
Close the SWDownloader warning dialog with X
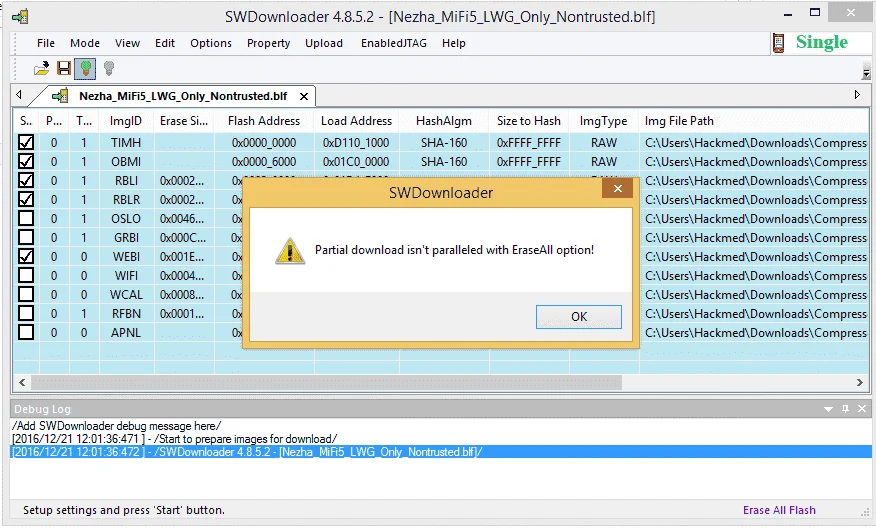[x=617, y=189]
